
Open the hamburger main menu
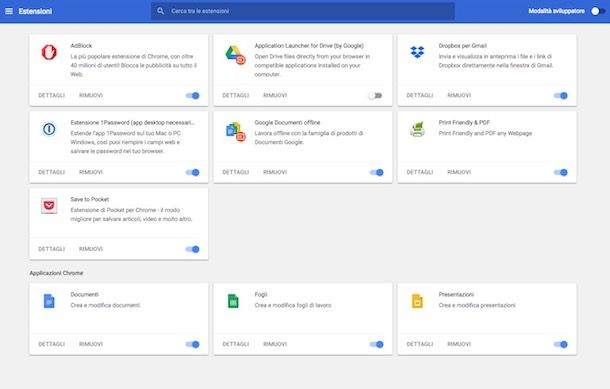click(x=9, y=11)
